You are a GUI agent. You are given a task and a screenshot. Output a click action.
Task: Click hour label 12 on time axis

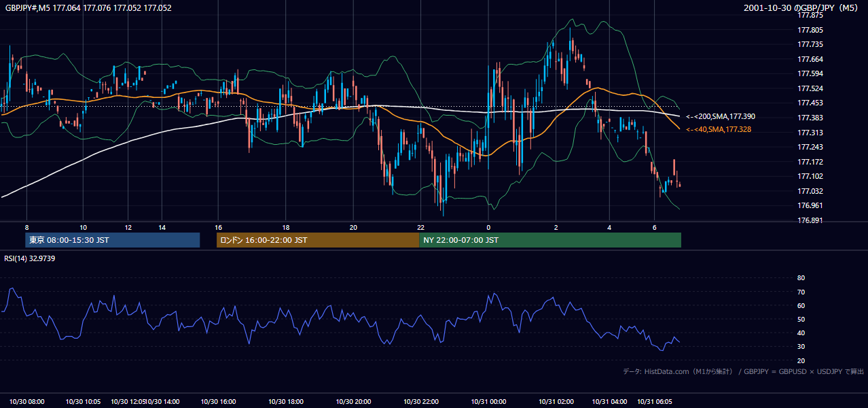128,228
